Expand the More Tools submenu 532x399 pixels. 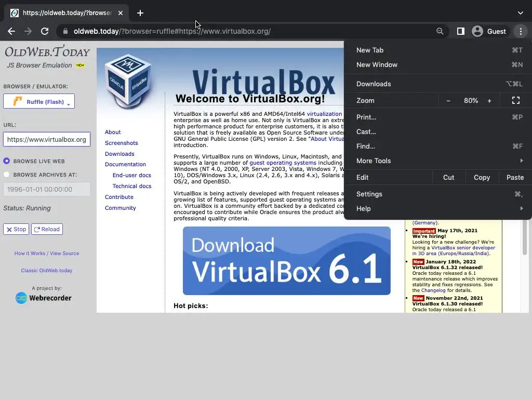coord(437,161)
